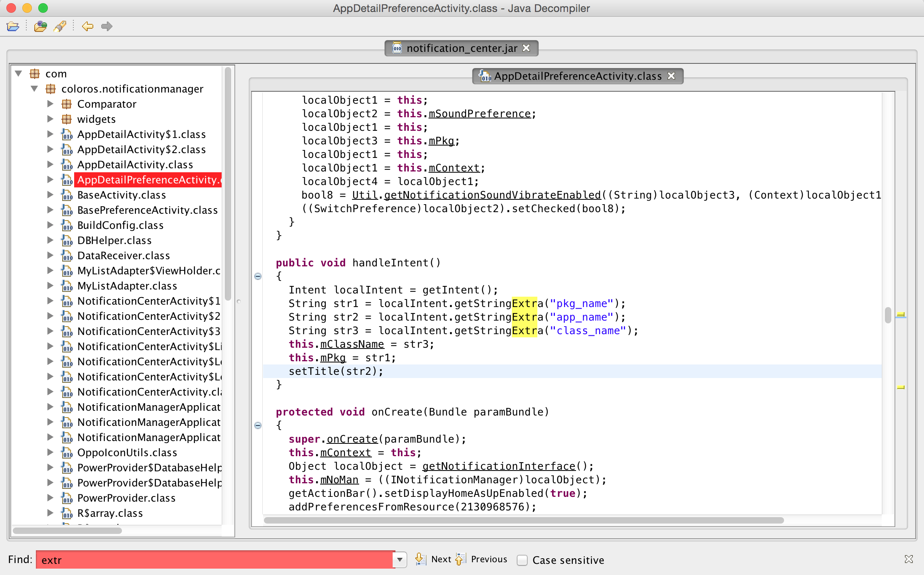Close the Find bar with X icon
This screenshot has width=924, height=575.
click(909, 559)
